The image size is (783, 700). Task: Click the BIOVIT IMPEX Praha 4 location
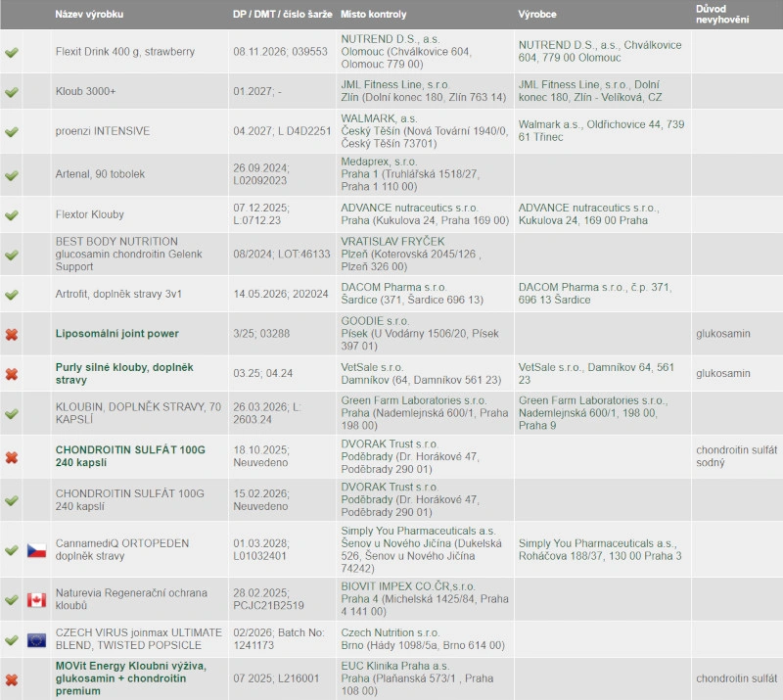425,598
